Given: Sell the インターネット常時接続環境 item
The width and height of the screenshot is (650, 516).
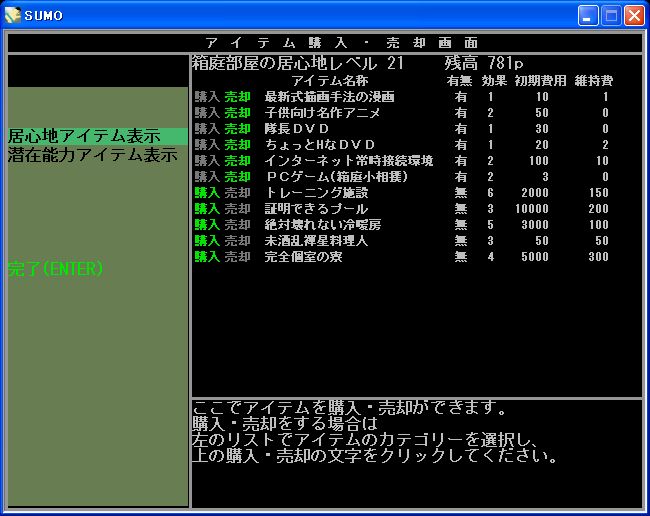Looking at the screenshot, I should click(237, 161).
